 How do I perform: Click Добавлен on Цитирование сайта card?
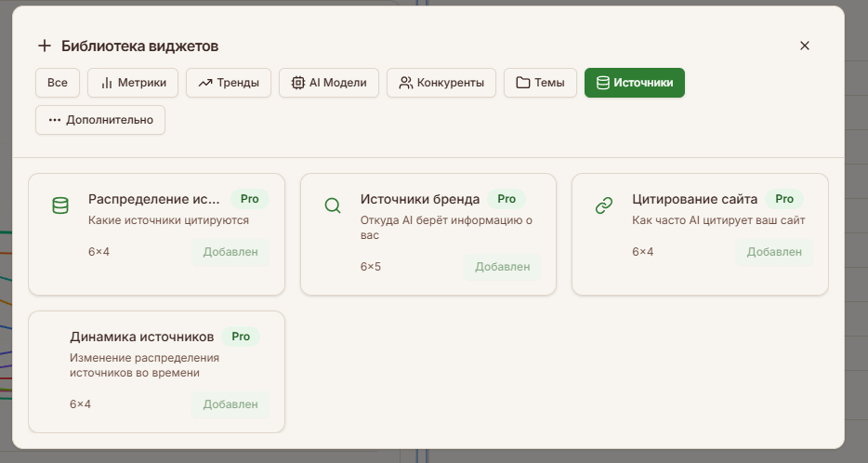click(774, 252)
